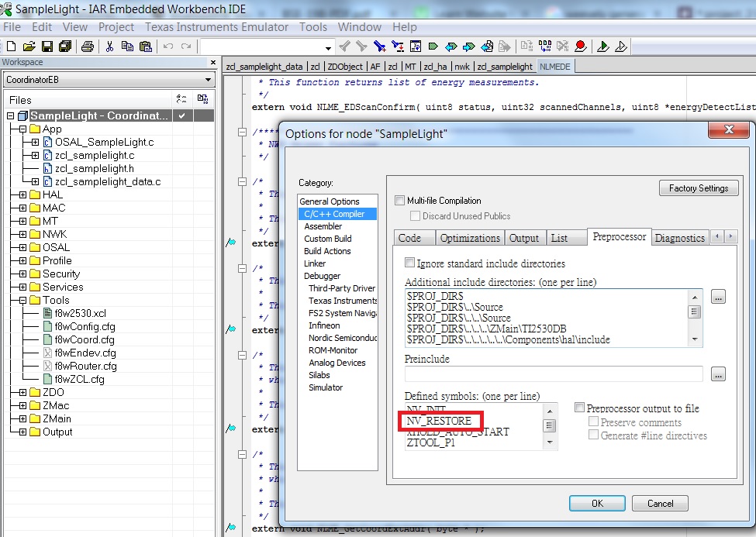The image size is (756, 537).
Task: Click the Download and Debug icon
Action: click(x=602, y=46)
